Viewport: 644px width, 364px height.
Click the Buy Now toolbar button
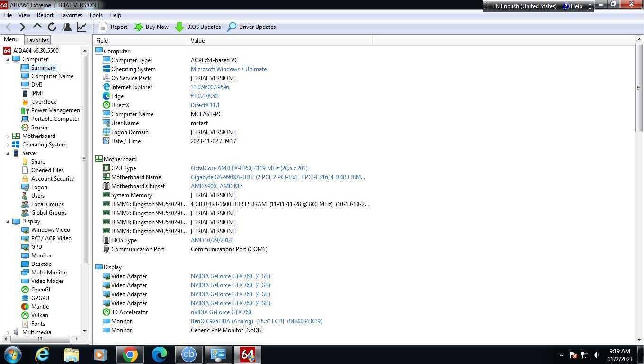(151, 27)
